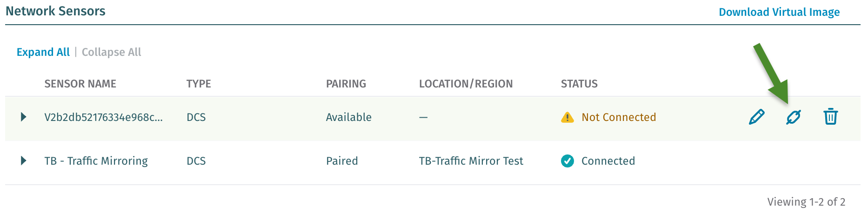This screenshot has width=868, height=214.
Task: Click TB-Traffic Mirror Test location cell
Action: pos(471,161)
